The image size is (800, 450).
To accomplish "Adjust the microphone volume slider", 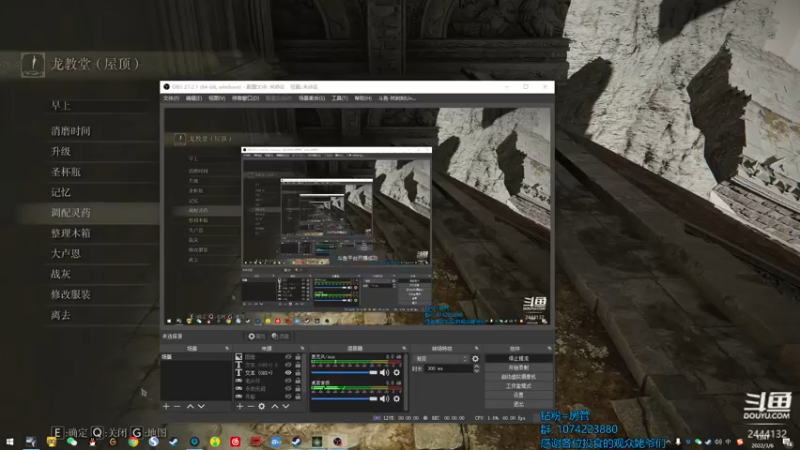I will (344, 373).
